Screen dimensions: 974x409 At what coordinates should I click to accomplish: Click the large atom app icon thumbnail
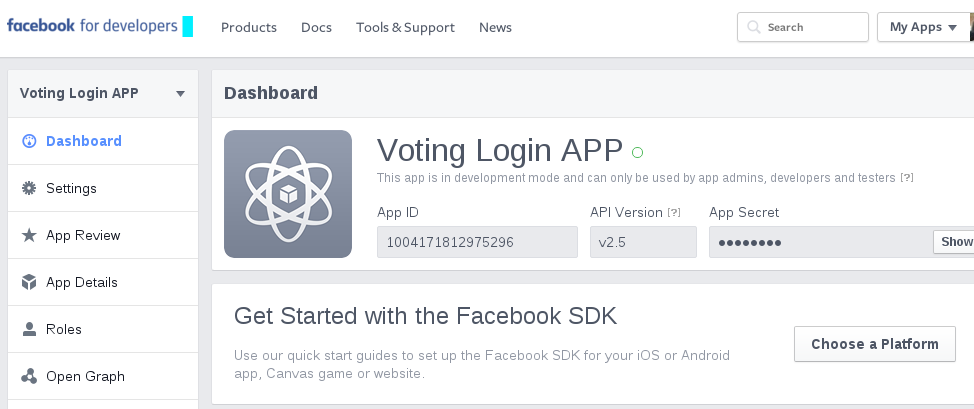288,194
